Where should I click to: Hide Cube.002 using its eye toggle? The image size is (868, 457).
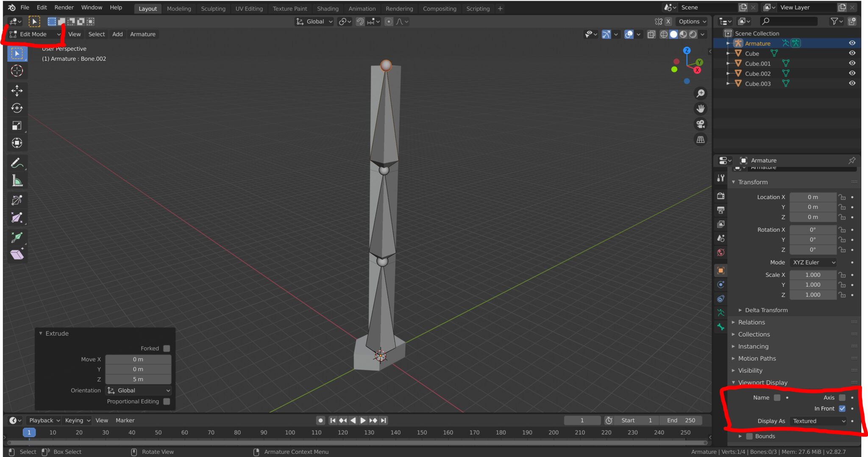(x=852, y=73)
